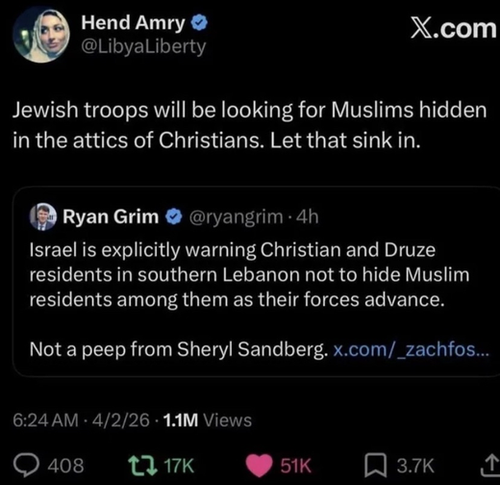Click the @ryangrim handle
This screenshot has width=500, height=485.
[236, 217]
